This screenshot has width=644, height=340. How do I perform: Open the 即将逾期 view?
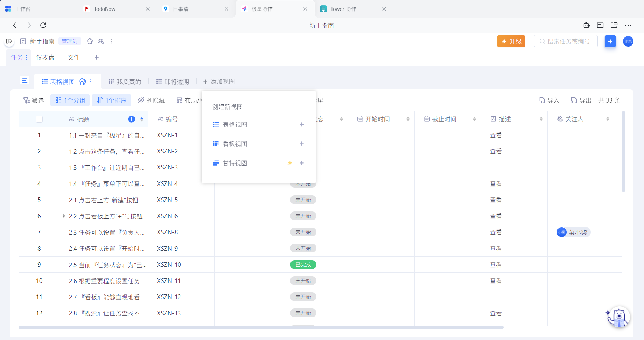[x=172, y=82]
